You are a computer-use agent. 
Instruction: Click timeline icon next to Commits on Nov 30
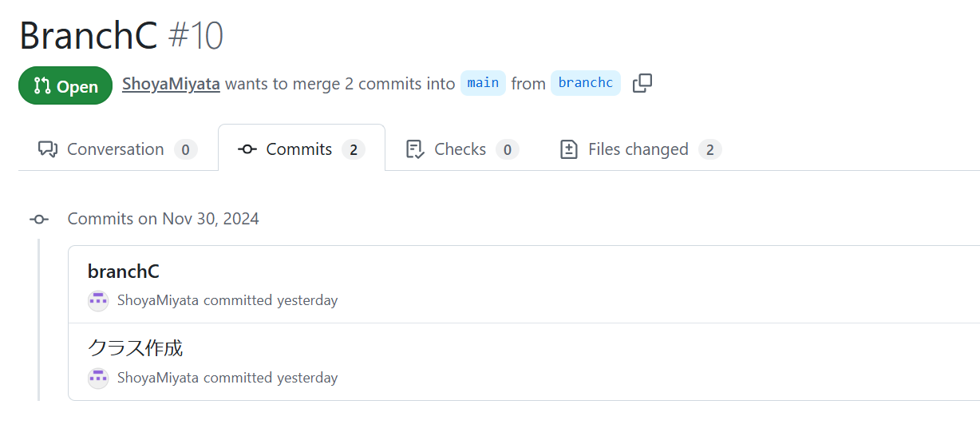coord(38,219)
